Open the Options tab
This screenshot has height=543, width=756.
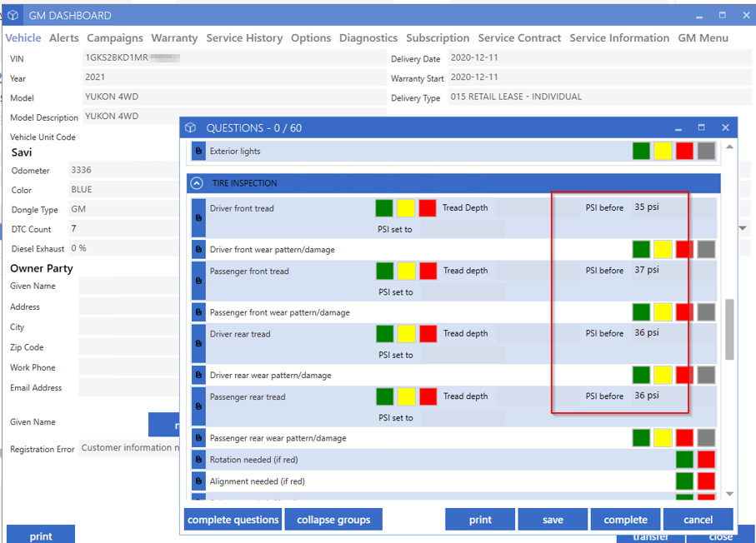[x=311, y=38]
